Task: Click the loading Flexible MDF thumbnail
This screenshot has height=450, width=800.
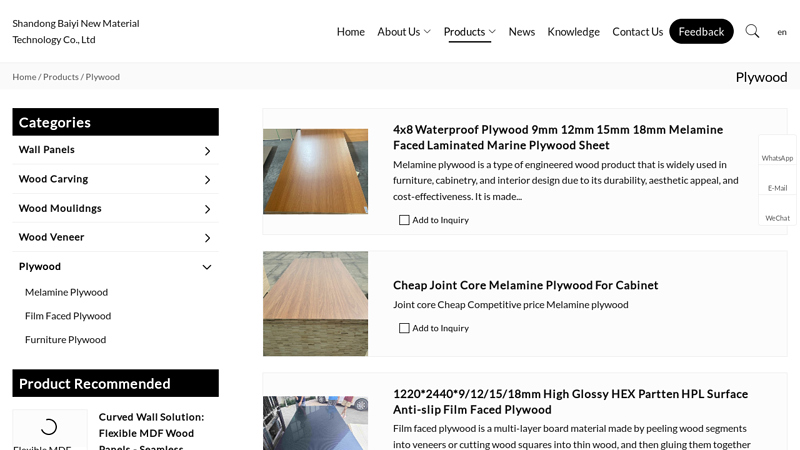Action: pyautogui.click(x=49, y=430)
